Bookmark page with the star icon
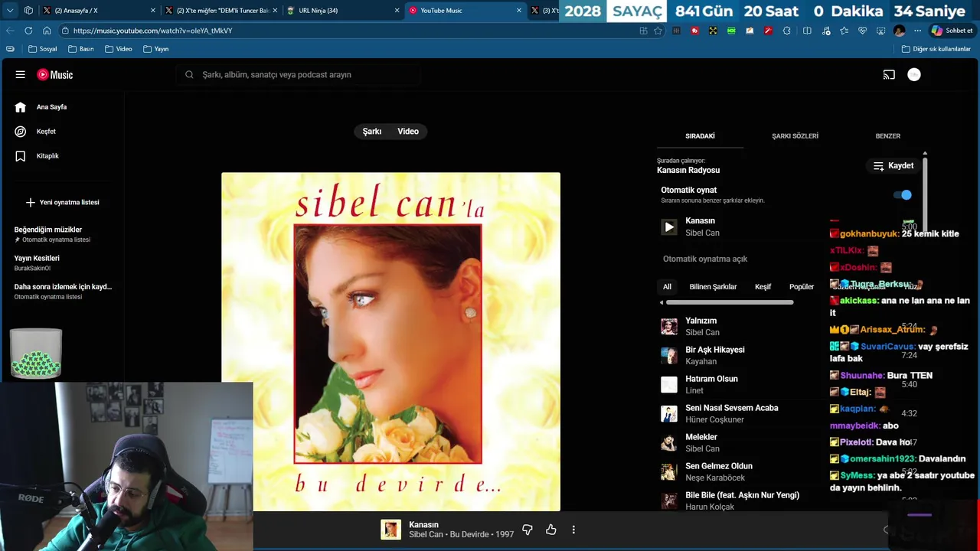The width and height of the screenshot is (980, 551). [658, 31]
